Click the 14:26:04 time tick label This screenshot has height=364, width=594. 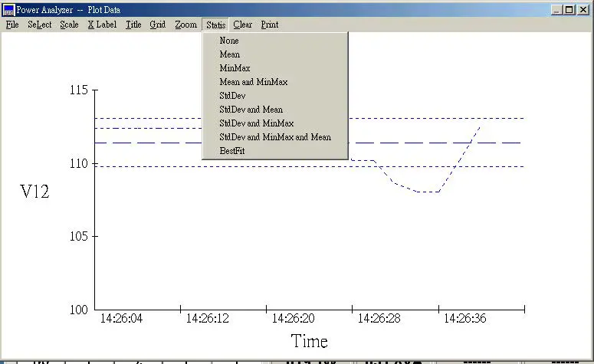point(121,319)
